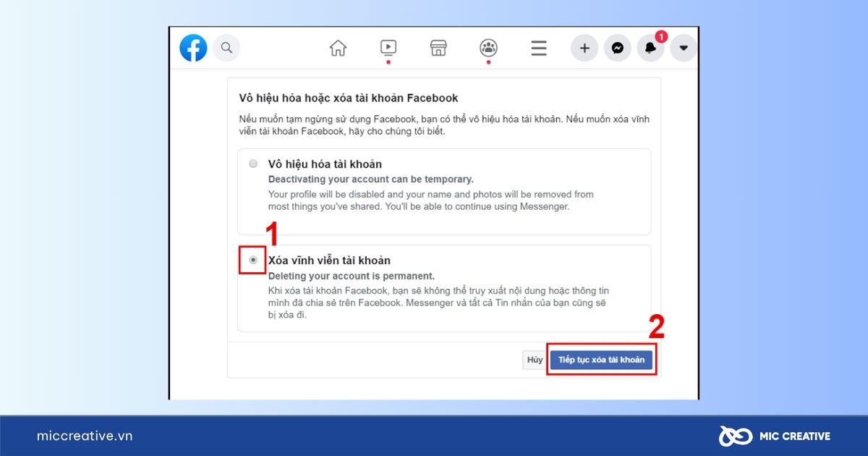Viewport: 868px width, 456px height.
Task: Open the Marketplace storefront icon
Action: 438,48
